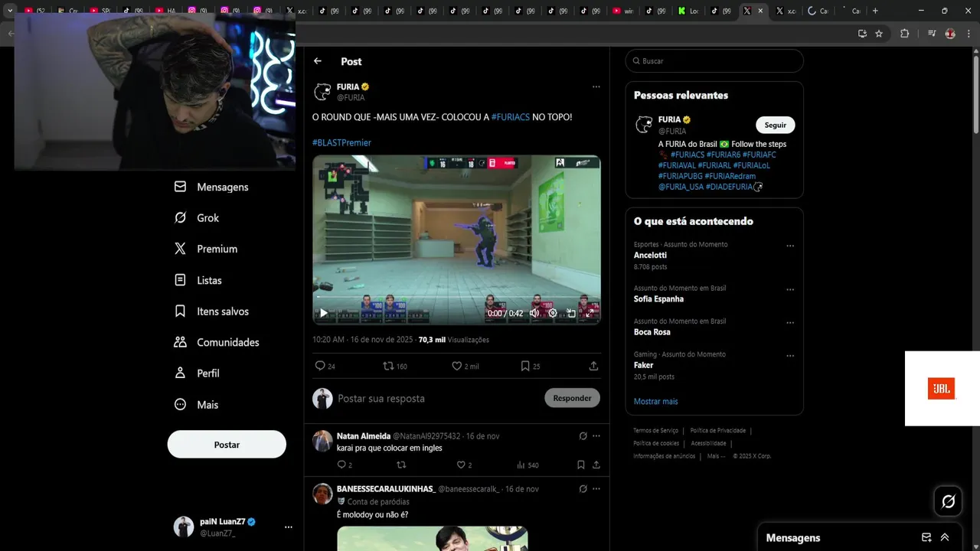Screen dimensions: 980x551
Task: Mute the video volume
Action: pyautogui.click(x=534, y=313)
